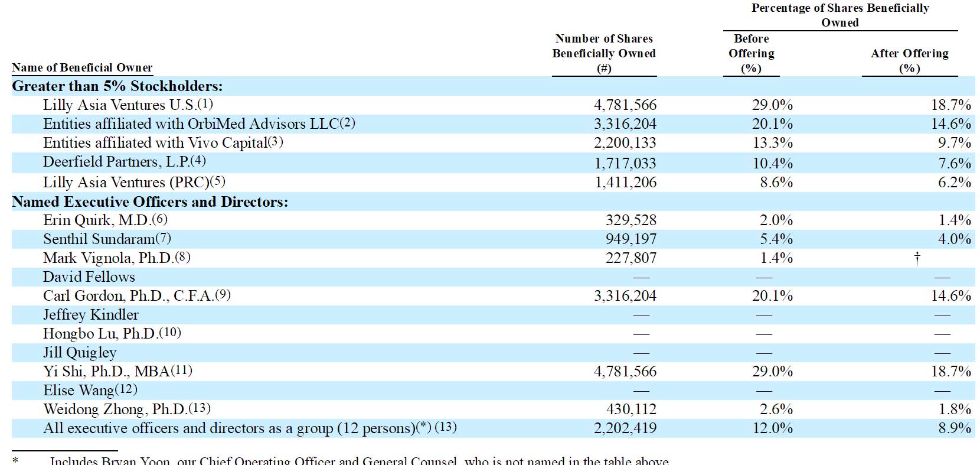This screenshot has width=980, height=465.
Task: Select the name 'David Fellows'
Action: [89, 277]
